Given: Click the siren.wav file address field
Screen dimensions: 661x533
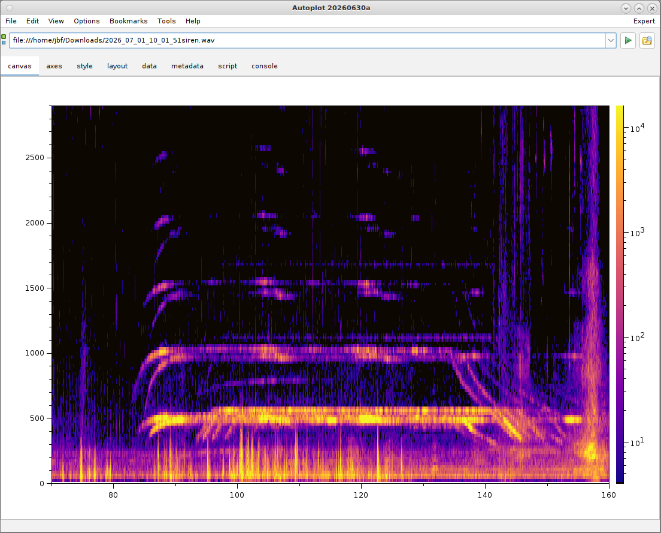Looking at the screenshot, I should (307, 40).
